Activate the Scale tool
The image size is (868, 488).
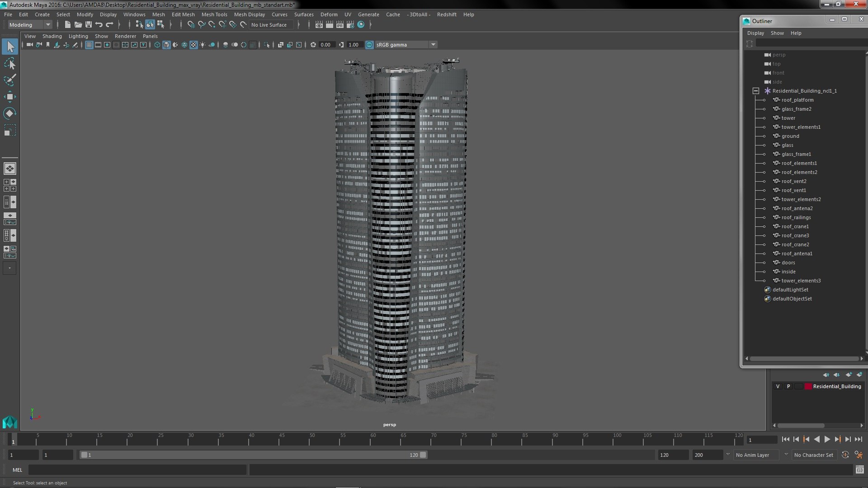tap(10, 130)
